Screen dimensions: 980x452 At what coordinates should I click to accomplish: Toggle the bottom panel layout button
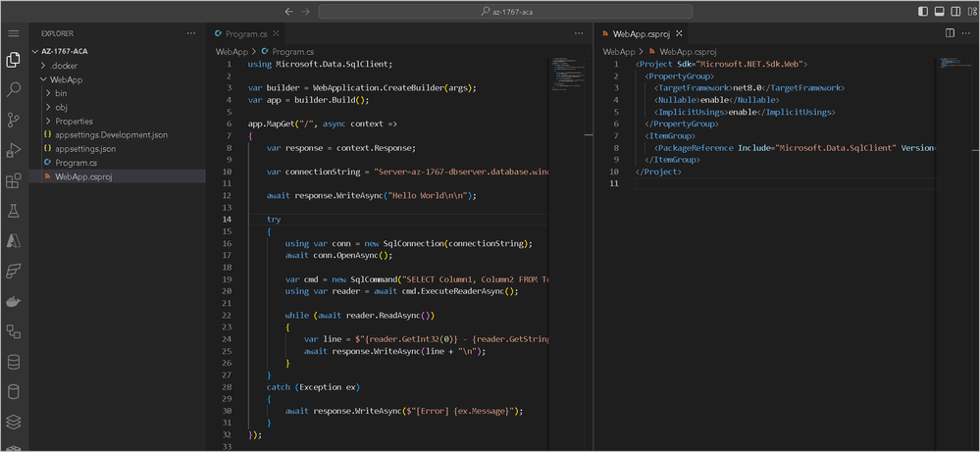click(x=939, y=11)
